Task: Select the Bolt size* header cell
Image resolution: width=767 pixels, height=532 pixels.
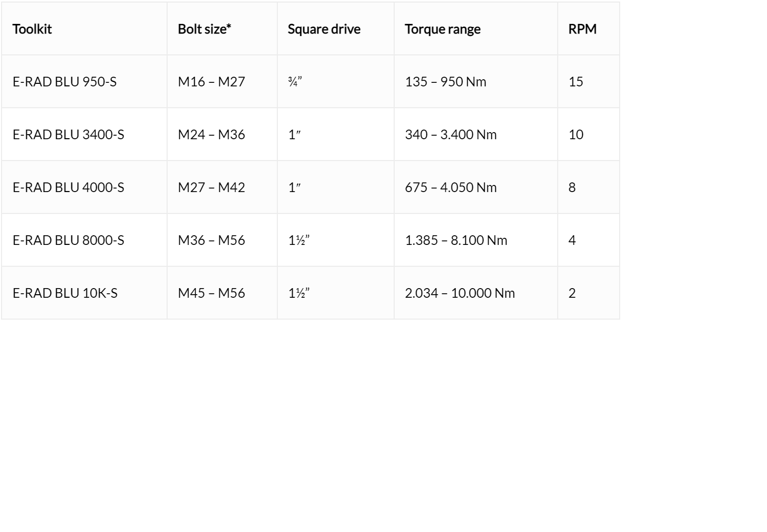Action: (x=222, y=28)
